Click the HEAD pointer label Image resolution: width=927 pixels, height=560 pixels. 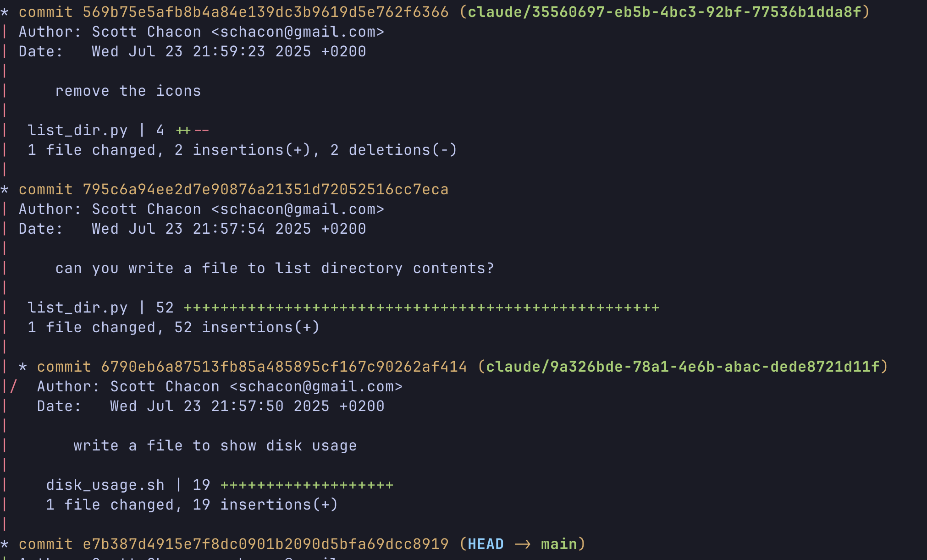click(486, 544)
